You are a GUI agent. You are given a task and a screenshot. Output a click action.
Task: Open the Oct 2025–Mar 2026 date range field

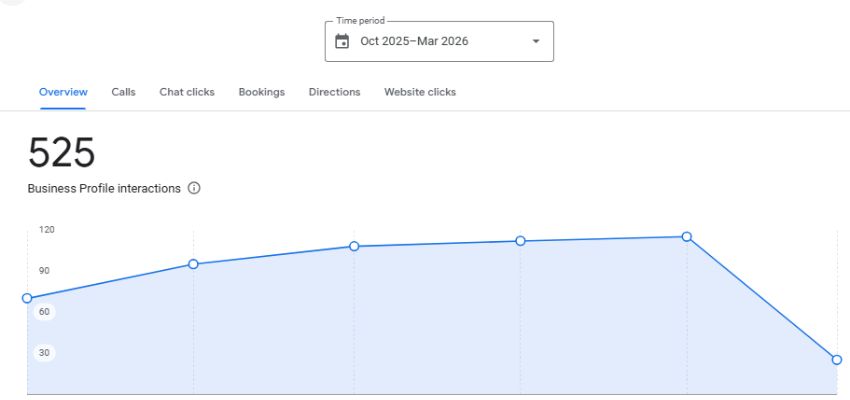pos(414,41)
